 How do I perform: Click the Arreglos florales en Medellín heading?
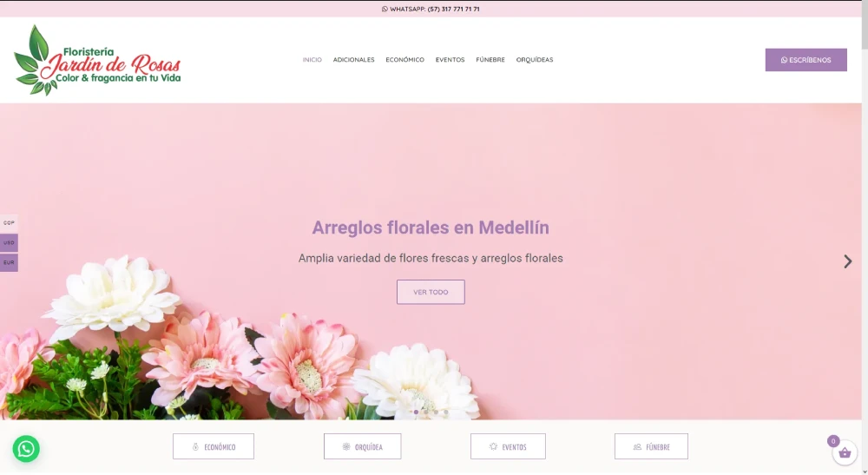point(431,228)
